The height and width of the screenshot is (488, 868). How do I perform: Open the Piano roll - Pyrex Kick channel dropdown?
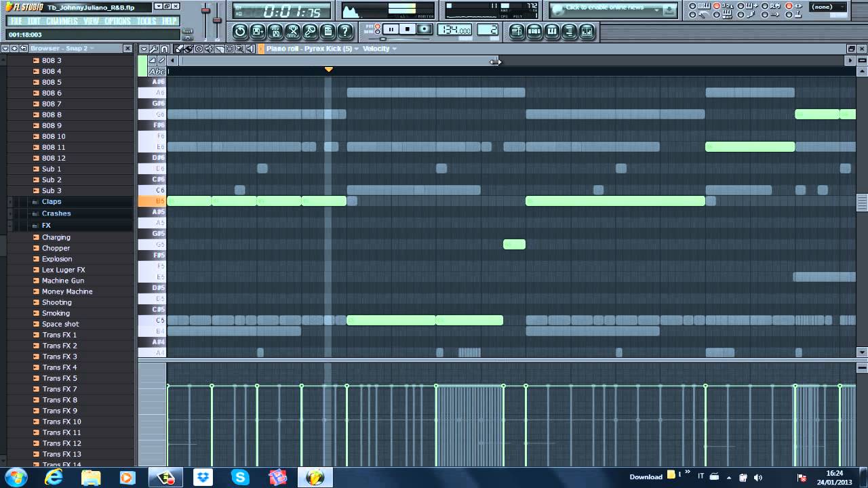(x=309, y=49)
